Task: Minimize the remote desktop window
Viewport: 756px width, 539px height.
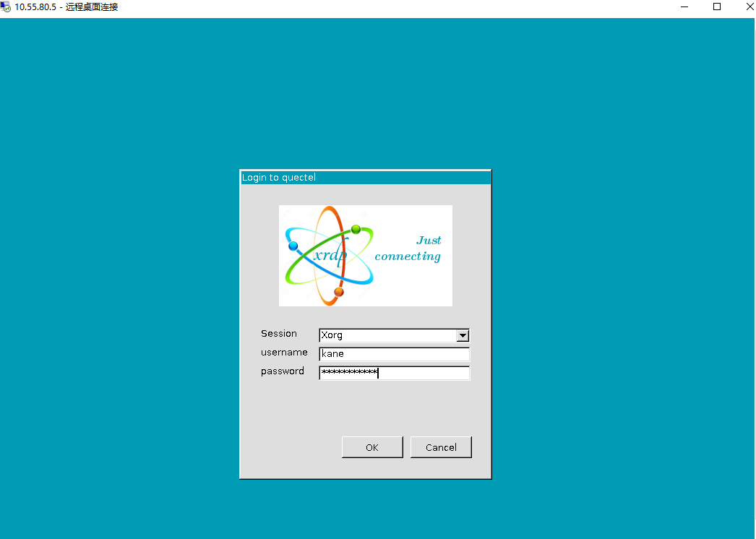Action: [684, 7]
